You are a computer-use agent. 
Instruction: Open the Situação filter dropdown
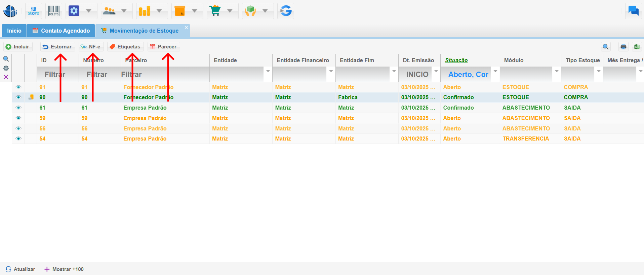[495, 71]
